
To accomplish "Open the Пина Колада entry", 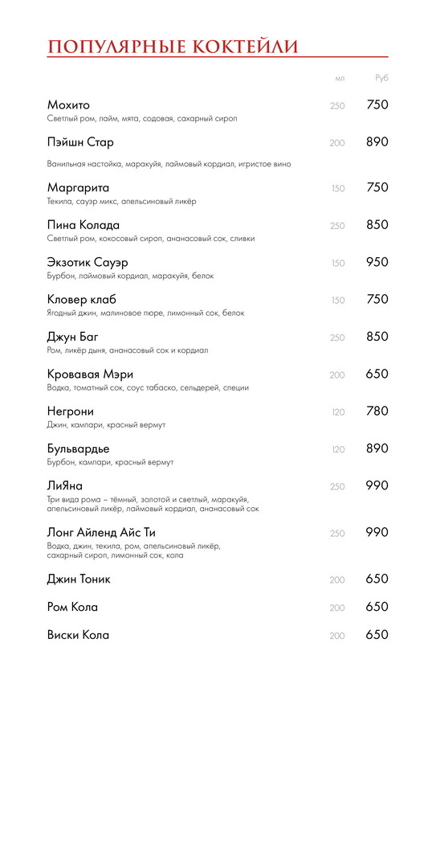I will (84, 225).
